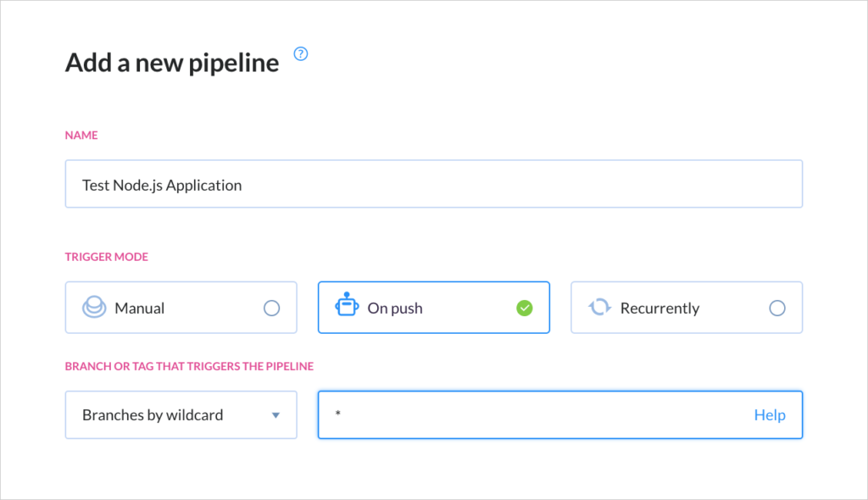Expand the dropdown arrow beside Branches by wildcard
Image resolution: width=868 pixels, height=500 pixels.
(275, 415)
